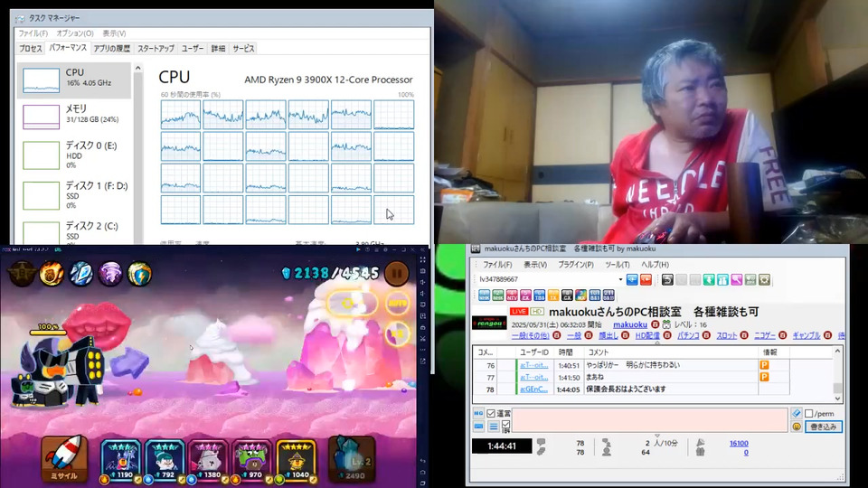Summon the unit card costing 1380
The image size is (868, 488).
208,460
